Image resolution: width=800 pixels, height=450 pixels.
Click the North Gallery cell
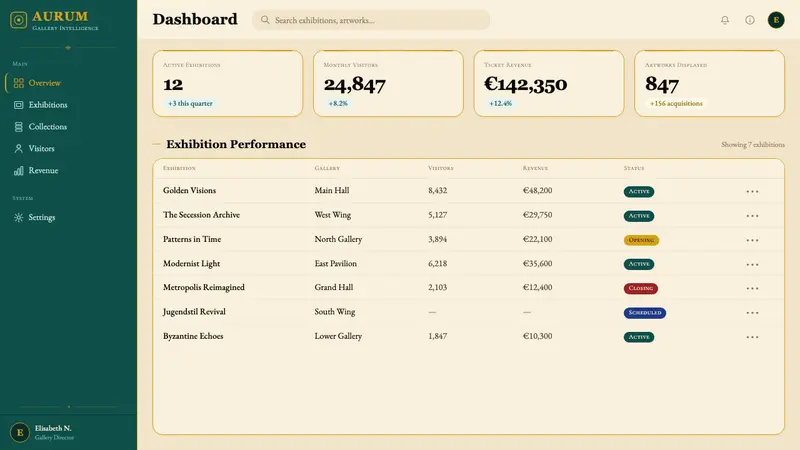click(x=338, y=239)
